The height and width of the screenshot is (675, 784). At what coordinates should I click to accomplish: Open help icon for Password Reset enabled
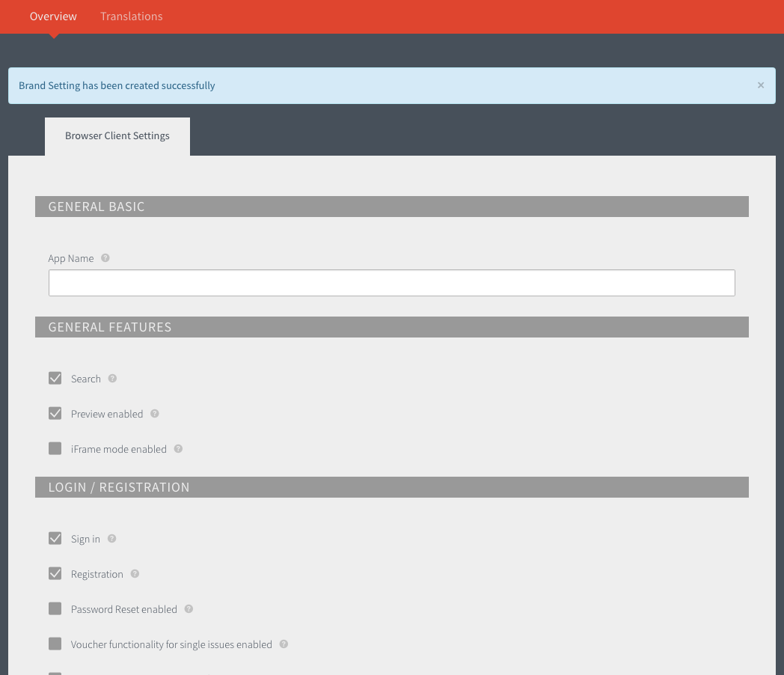[x=189, y=609]
